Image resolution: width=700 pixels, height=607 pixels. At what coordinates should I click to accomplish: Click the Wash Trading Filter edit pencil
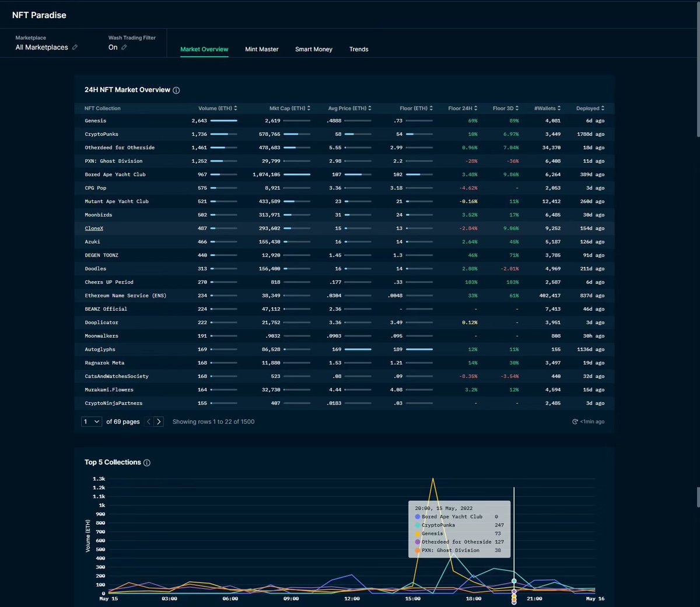(124, 47)
